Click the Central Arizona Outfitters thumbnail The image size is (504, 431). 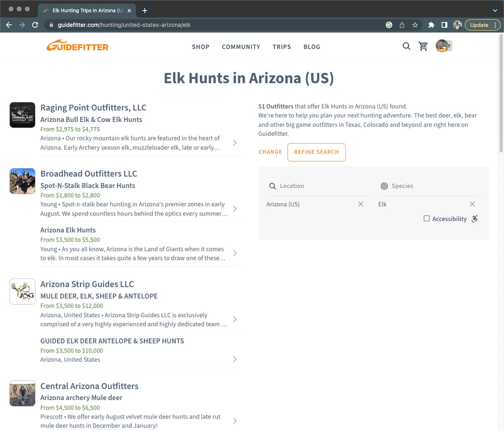22,394
